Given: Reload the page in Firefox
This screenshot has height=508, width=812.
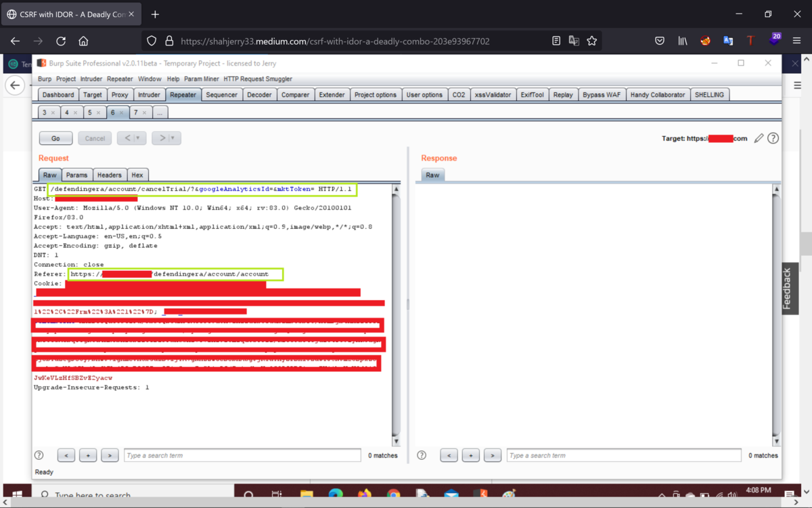Looking at the screenshot, I should [61, 41].
